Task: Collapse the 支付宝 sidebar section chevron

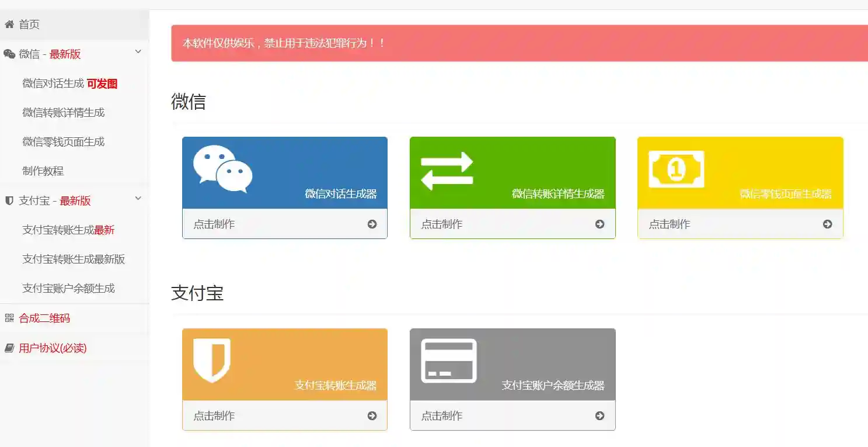Action: 138,199
